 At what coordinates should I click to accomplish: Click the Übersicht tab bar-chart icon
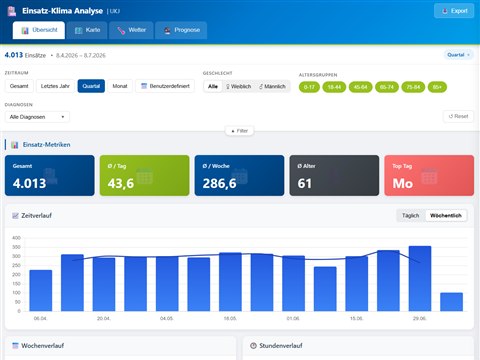point(25,30)
